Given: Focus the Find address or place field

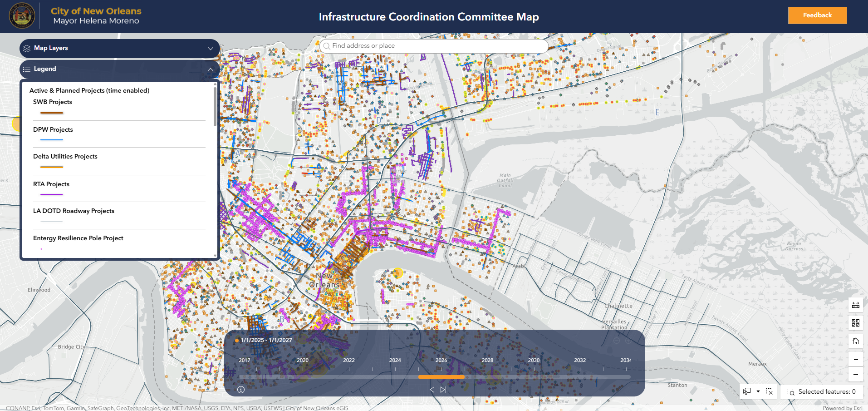Looking at the screenshot, I should pyautogui.click(x=433, y=46).
